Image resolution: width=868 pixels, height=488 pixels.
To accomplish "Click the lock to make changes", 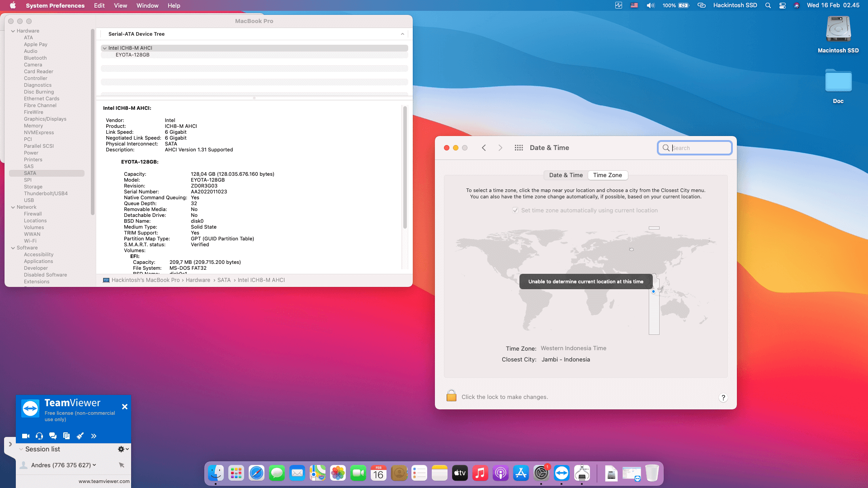I will click(451, 396).
